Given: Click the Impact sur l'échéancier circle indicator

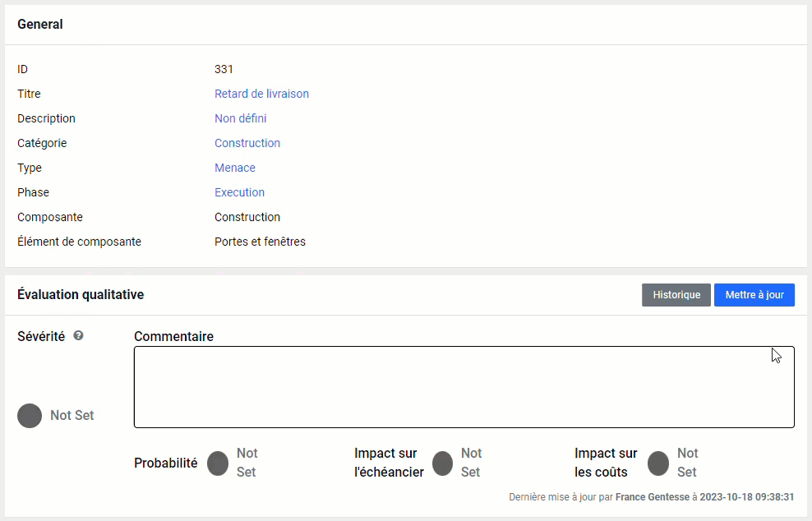Looking at the screenshot, I should 442,463.
